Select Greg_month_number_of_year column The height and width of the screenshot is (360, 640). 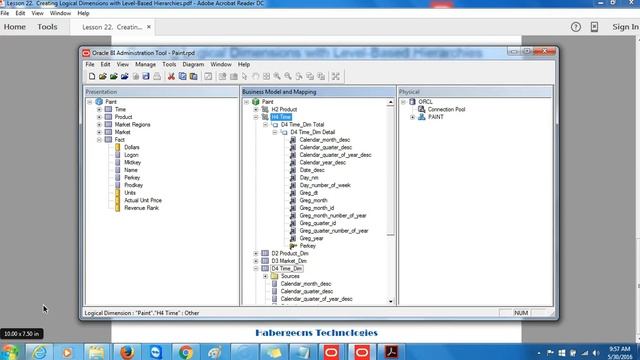pos(333,216)
